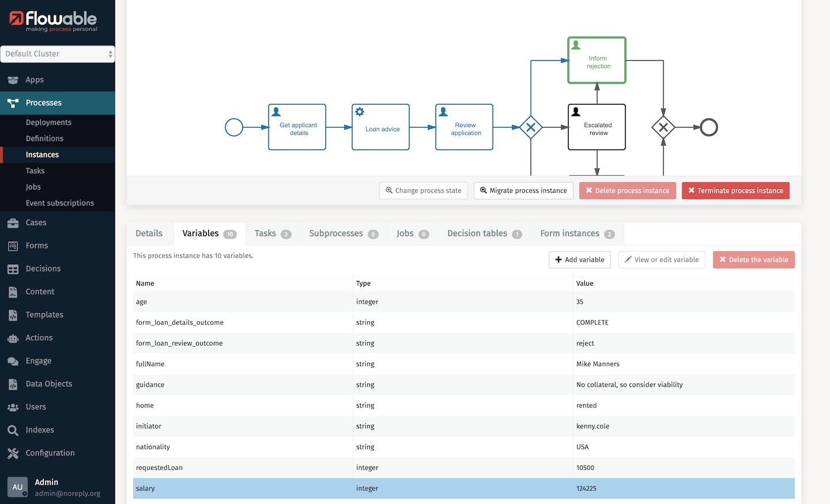Click the Admin user avatar
The image size is (830, 504).
click(x=17, y=487)
